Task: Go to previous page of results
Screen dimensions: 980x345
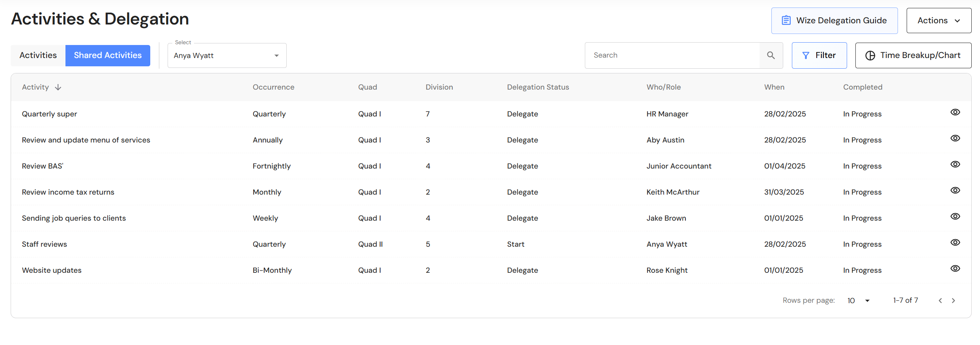Action: (x=940, y=301)
